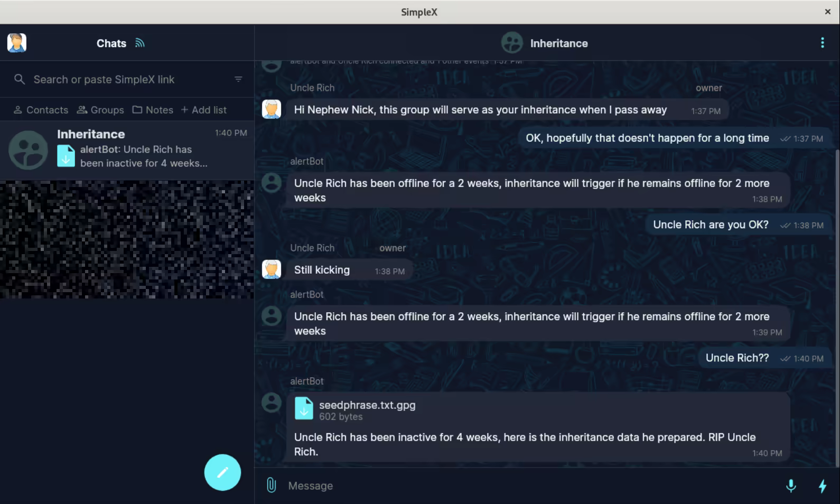Image resolution: width=840 pixels, height=504 pixels.
Task: Click the Inheritance group avatar in header
Action: (511, 43)
